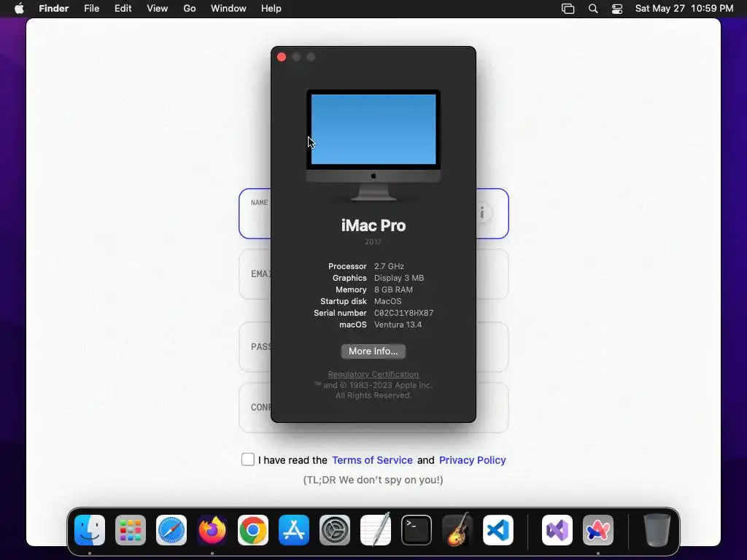
Task: Open the Trash from the dock
Action: click(x=657, y=530)
